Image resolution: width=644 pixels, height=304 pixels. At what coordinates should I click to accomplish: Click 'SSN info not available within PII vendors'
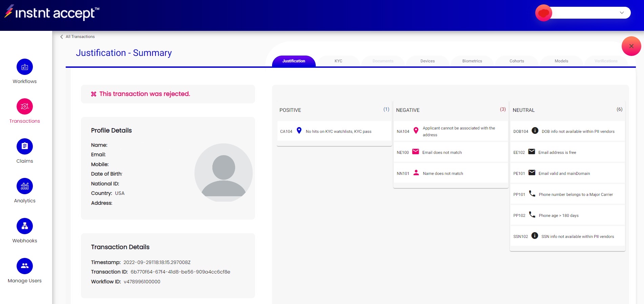point(578,237)
